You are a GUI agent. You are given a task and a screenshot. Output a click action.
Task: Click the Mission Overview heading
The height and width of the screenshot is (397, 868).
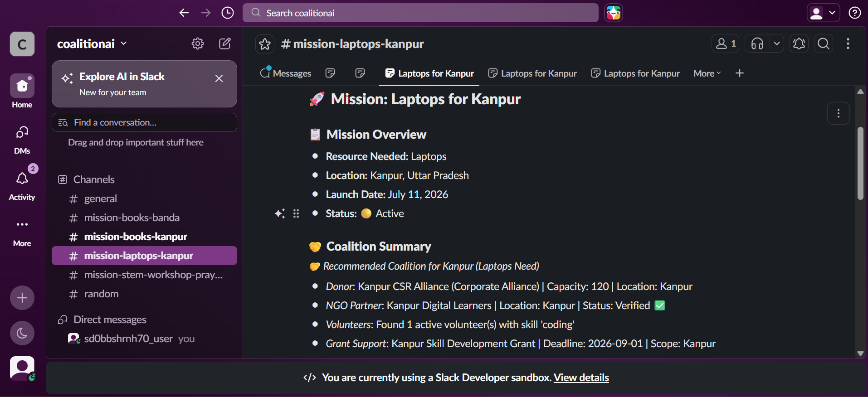click(376, 134)
